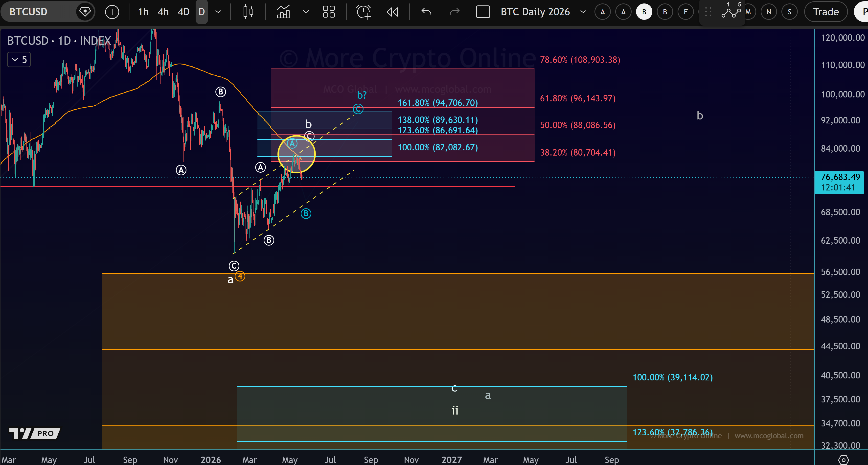The image size is (868, 465).
Task: Click the BTCUSD · 1D · INDEX legend title
Action: [59, 41]
